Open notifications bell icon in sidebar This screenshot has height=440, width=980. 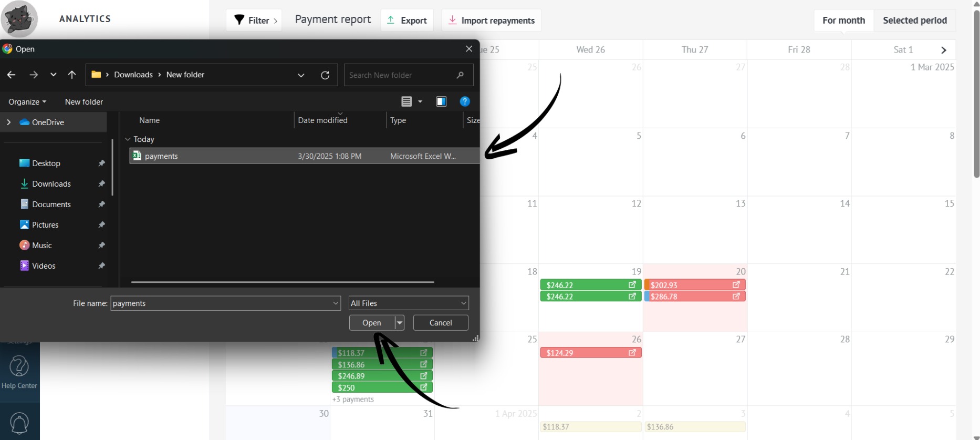19,423
